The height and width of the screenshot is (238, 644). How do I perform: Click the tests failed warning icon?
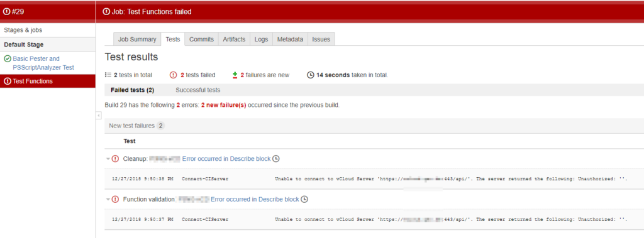coord(174,75)
